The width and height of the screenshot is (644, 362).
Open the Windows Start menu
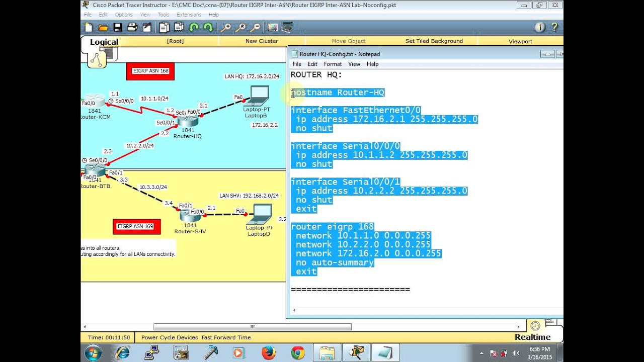click(93, 353)
